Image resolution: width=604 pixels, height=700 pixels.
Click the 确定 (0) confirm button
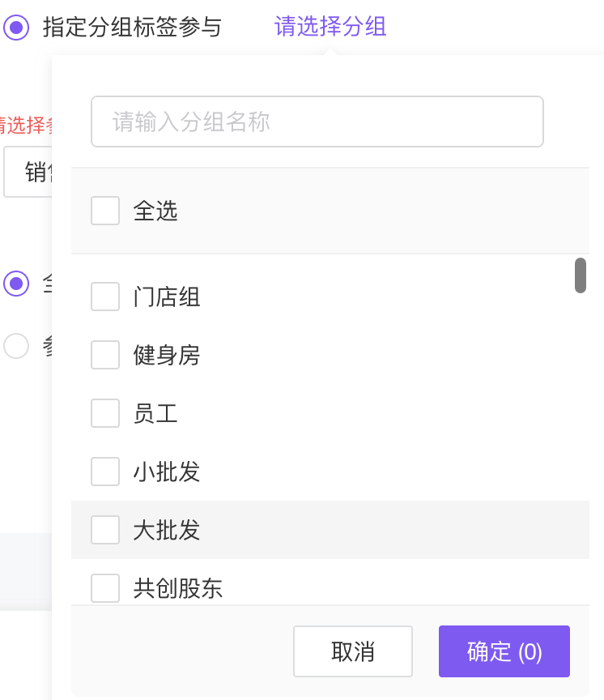pyautogui.click(x=504, y=651)
